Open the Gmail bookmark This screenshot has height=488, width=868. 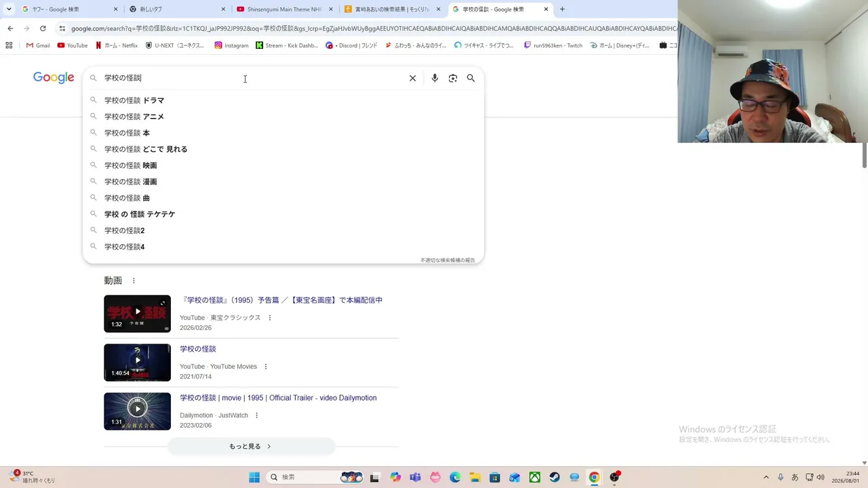(x=38, y=45)
